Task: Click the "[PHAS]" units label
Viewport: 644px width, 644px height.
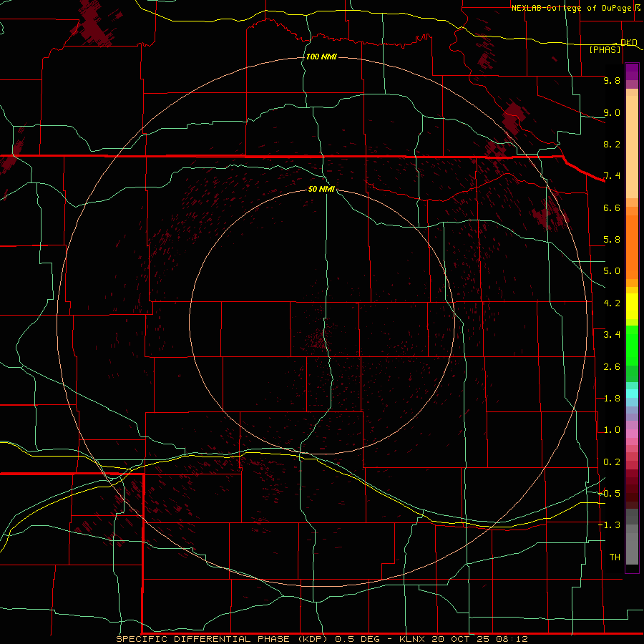Action: tap(605, 49)
